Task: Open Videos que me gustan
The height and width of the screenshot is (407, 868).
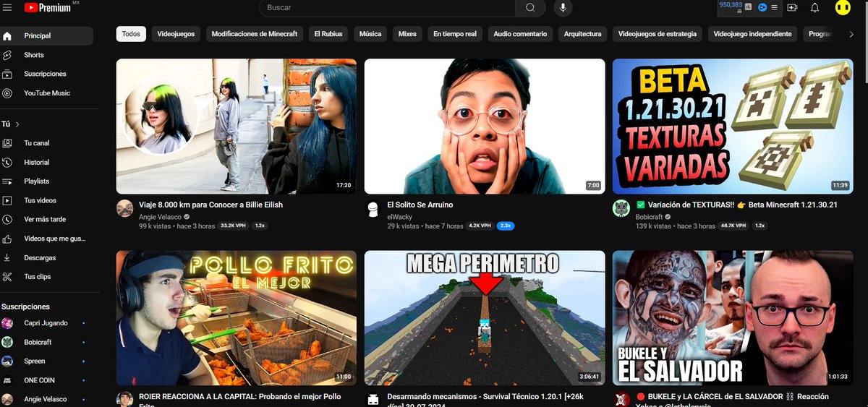Action: (x=47, y=239)
